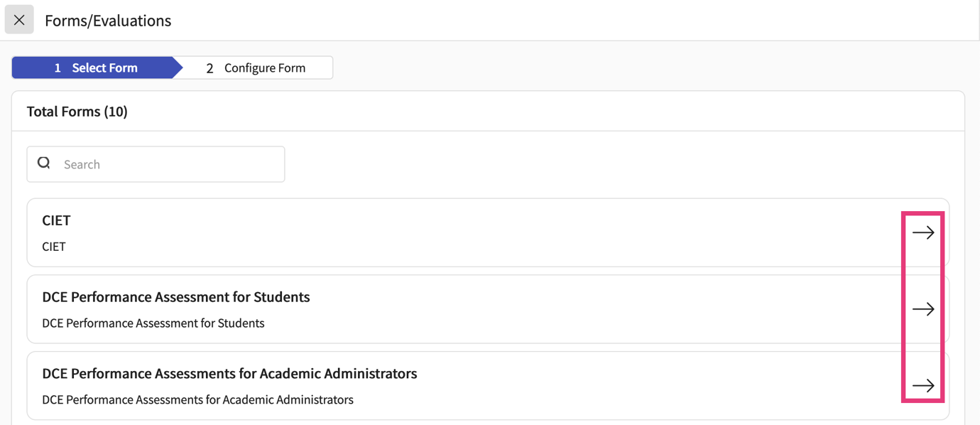The height and width of the screenshot is (425, 980).
Task: Click arrow for DCE Performance Assessment for Students
Action: 923,309
